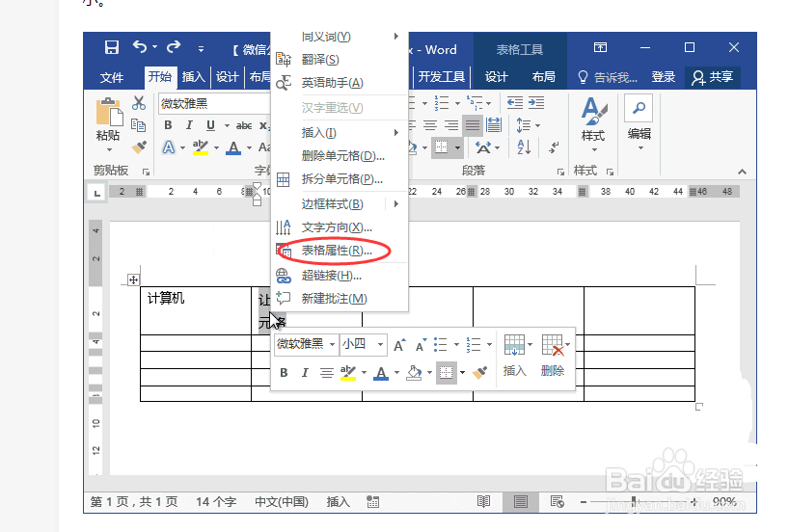Screen dimensions: 789x532
Task: Click the table move handle
Action: point(133,280)
